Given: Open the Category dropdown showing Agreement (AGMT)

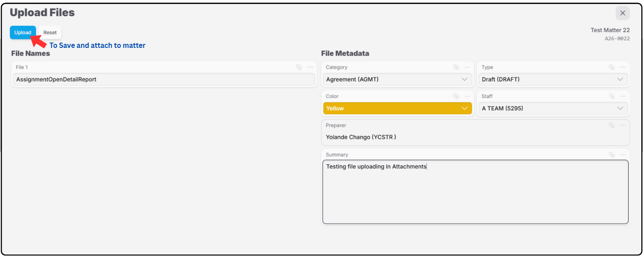Looking at the screenshot, I should pos(397,79).
